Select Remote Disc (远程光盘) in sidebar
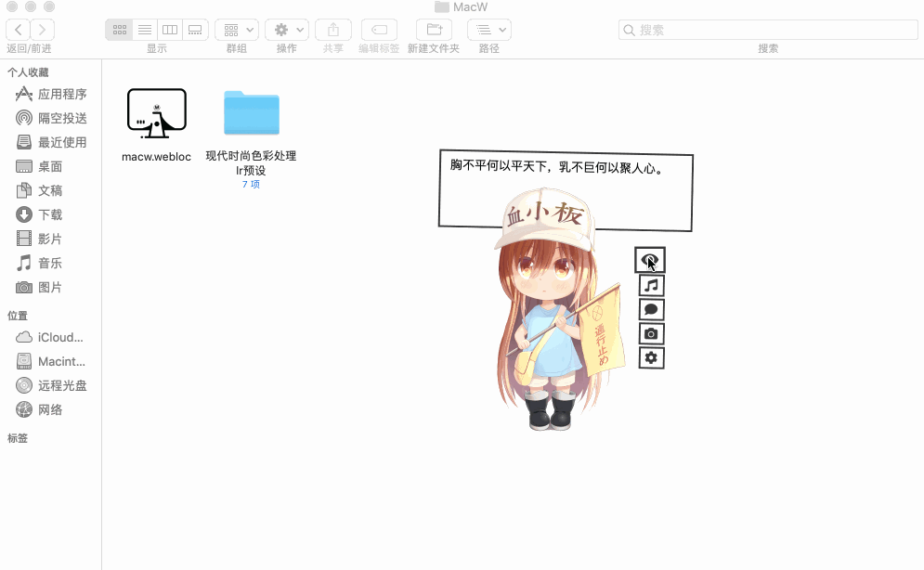Image resolution: width=924 pixels, height=570 pixels. [51, 385]
